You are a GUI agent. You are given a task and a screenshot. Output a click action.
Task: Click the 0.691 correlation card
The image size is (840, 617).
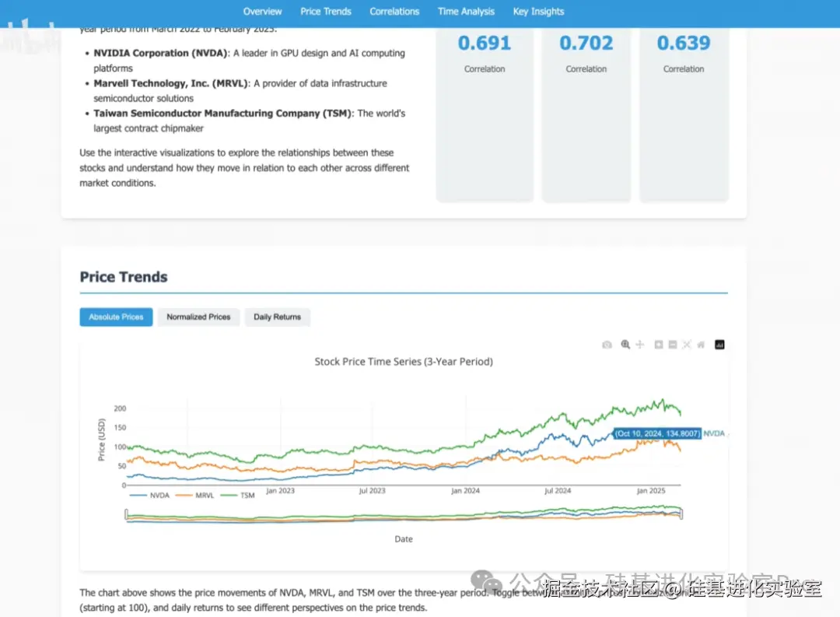click(485, 115)
